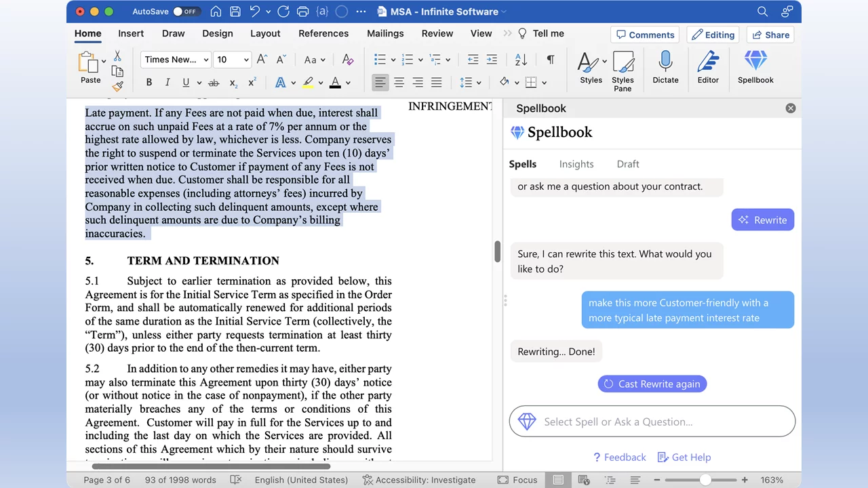The width and height of the screenshot is (868, 488).
Task: Click Cast Rewrite again button
Action: point(652,384)
